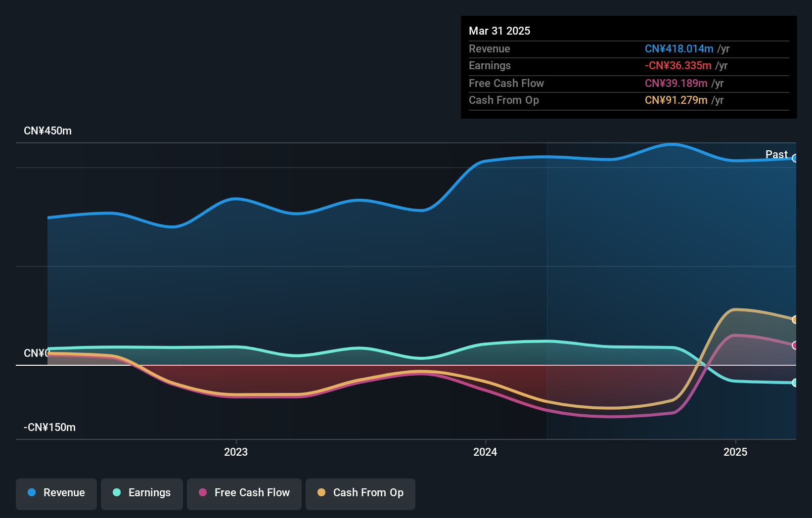Click the 2024 x-axis label
Viewport: 812px width, 518px height.
(x=485, y=452)
